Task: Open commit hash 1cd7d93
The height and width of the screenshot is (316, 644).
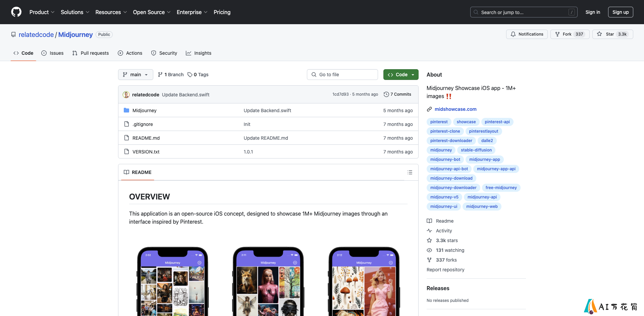Action: (340, 94)
